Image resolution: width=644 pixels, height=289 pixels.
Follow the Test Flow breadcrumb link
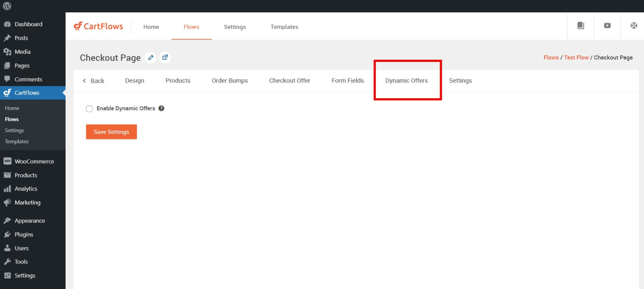point(576,58)
